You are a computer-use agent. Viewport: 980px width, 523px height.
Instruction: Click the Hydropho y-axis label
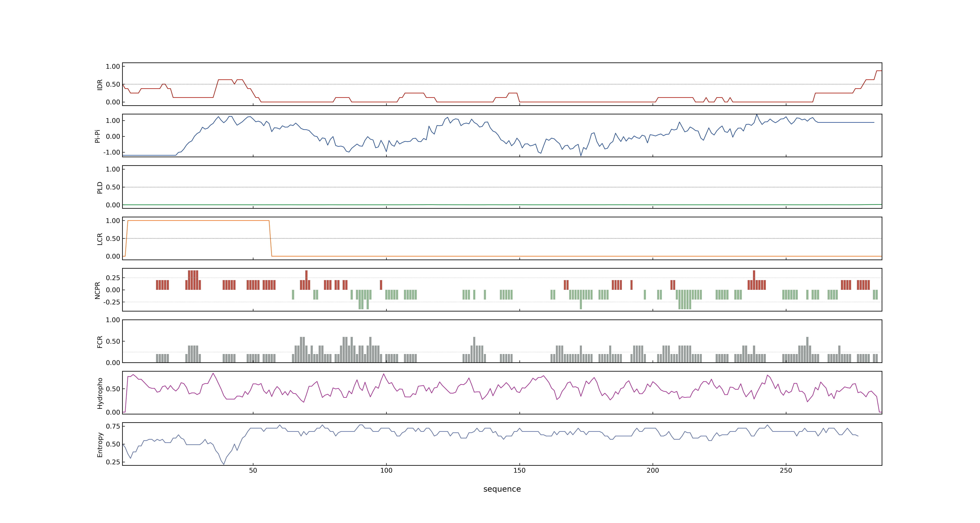pos(100,393)
